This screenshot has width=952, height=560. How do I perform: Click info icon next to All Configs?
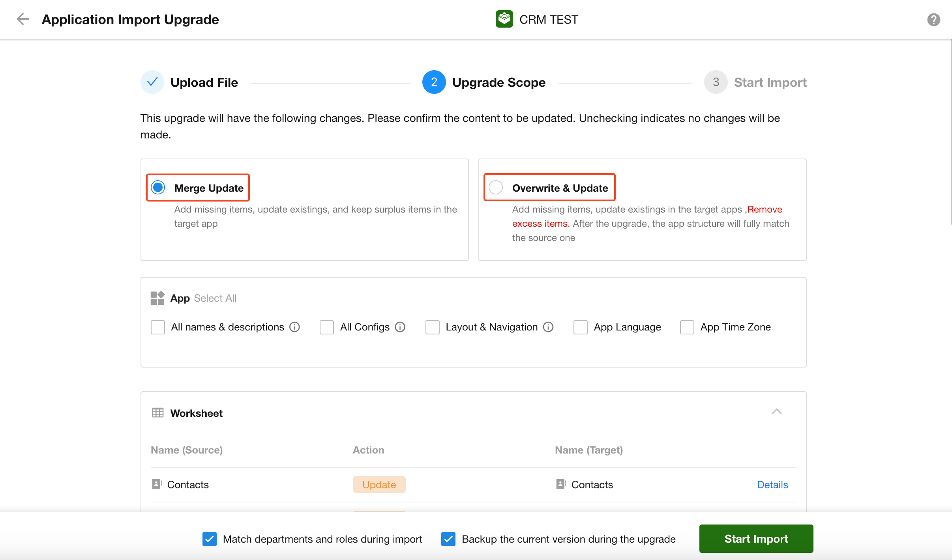pyautogui.click(x=400, y=327)
